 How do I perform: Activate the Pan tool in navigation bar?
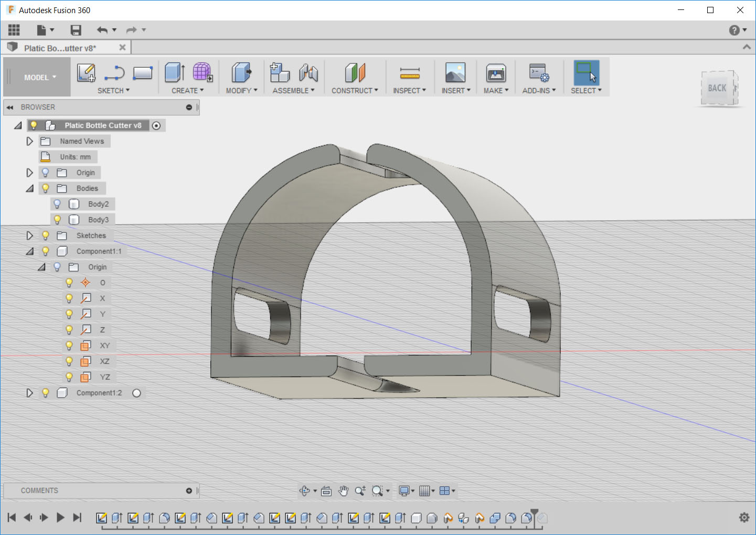[x=344, y=491]
